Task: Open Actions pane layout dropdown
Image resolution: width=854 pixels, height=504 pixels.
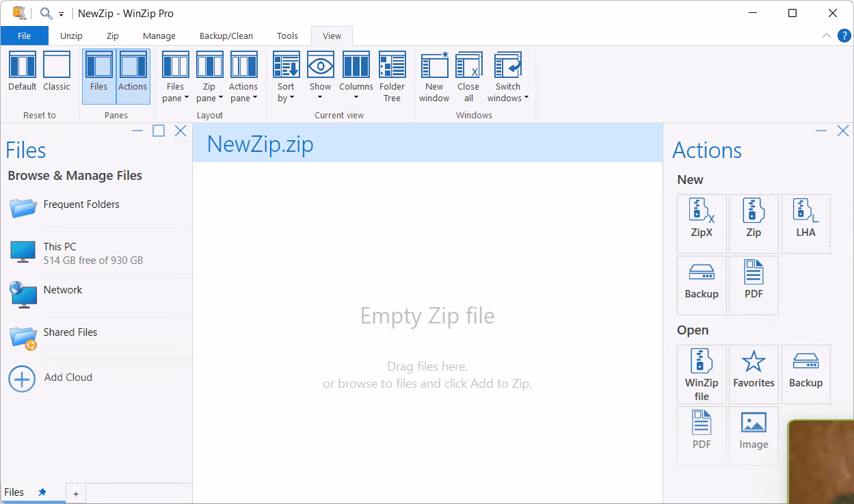Action: [243, 76]
